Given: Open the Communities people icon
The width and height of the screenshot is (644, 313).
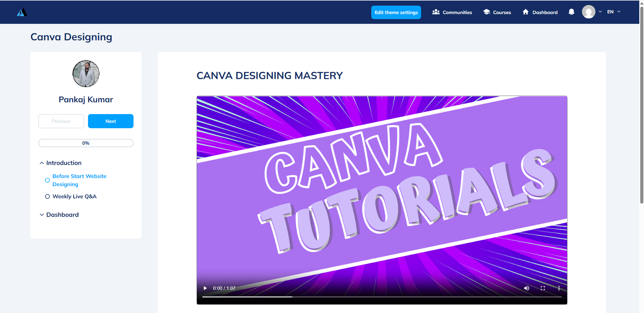Looking at the screenshot, I should (436, 12).
